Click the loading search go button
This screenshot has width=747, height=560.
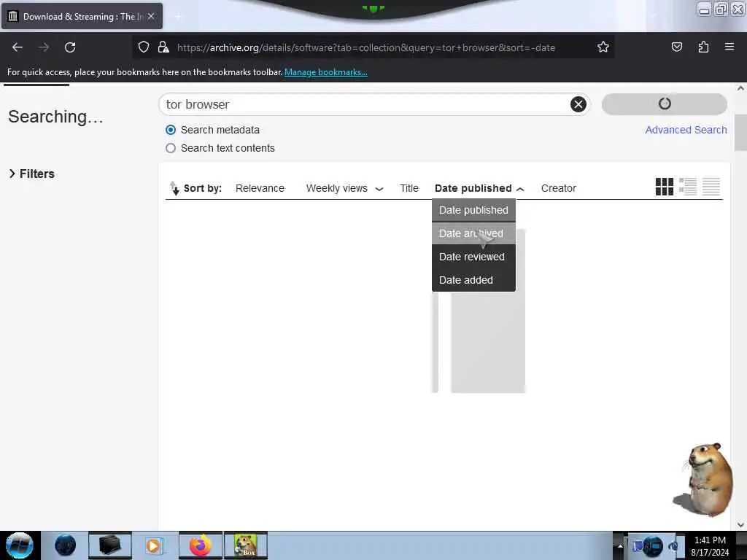coord(664,104)
